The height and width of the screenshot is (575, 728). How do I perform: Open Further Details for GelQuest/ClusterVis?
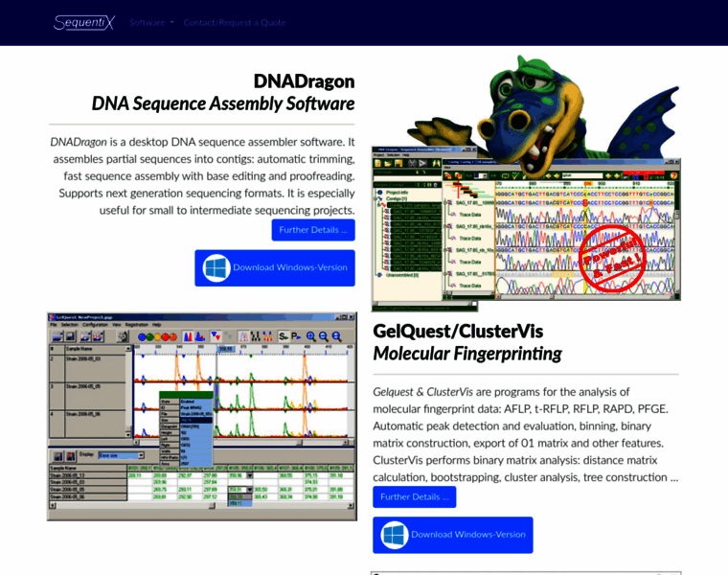(414, 497)
